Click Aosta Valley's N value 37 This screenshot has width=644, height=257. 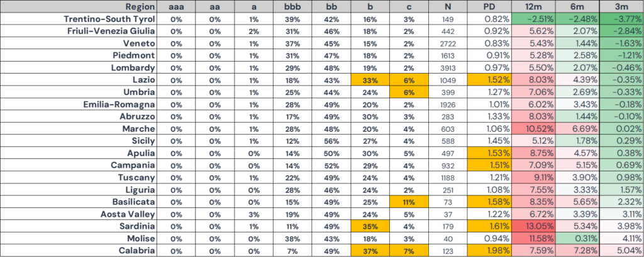click(448, 214)
